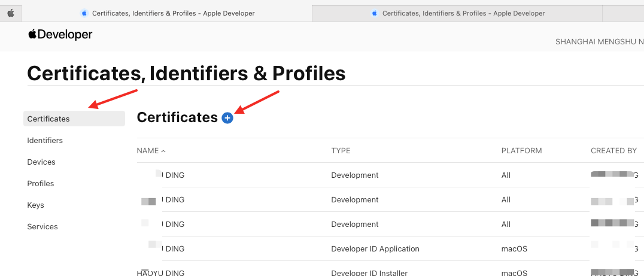644x276 pixels.
Task: Select Keys in the sidebar
Action: pyautogui.click(x=35, y=205)
